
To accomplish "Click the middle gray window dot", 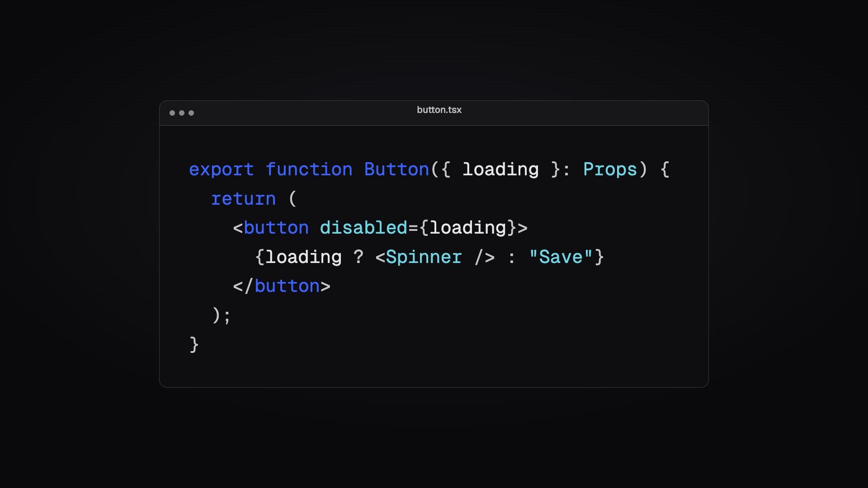I will (182, 113).
